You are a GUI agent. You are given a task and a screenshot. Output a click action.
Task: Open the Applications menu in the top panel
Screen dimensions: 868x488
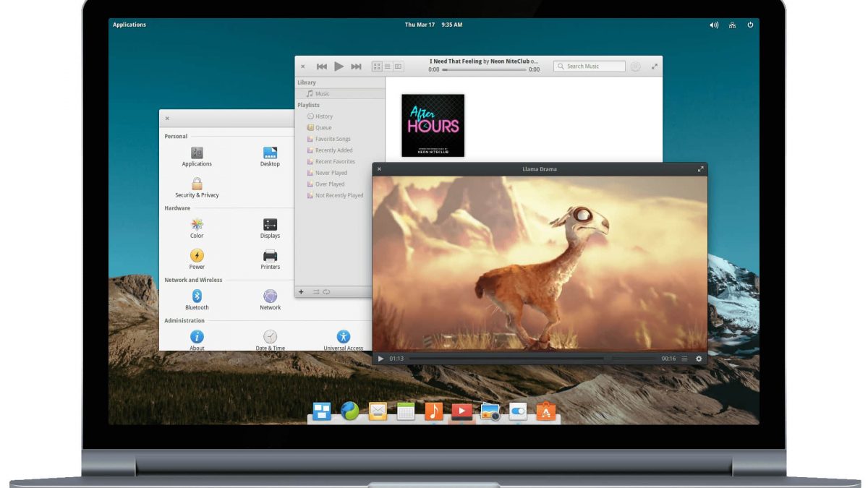point(129,25)
